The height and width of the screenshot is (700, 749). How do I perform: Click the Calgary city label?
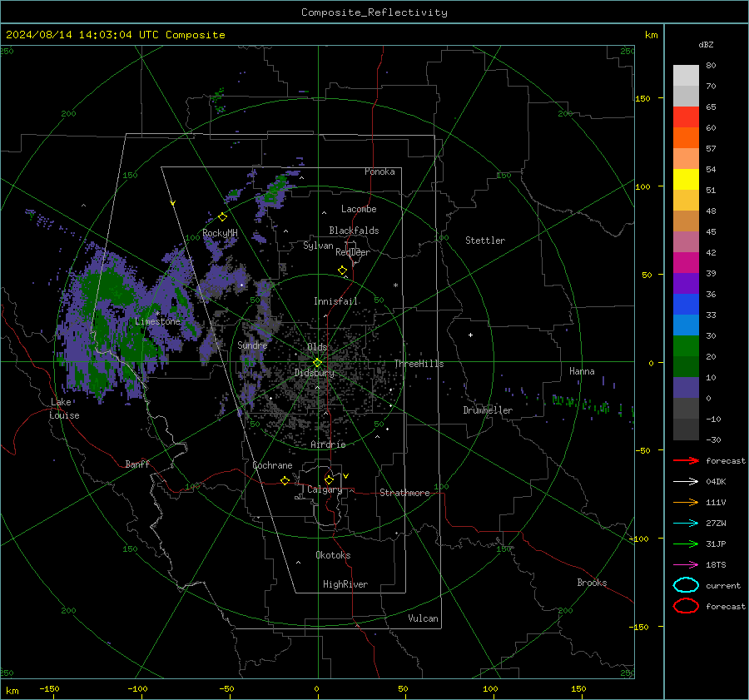pyautogui.click(x=325, y=489)
